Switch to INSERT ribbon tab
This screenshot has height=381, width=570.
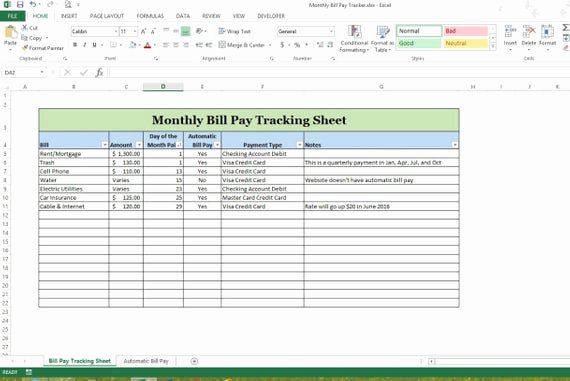69,16
